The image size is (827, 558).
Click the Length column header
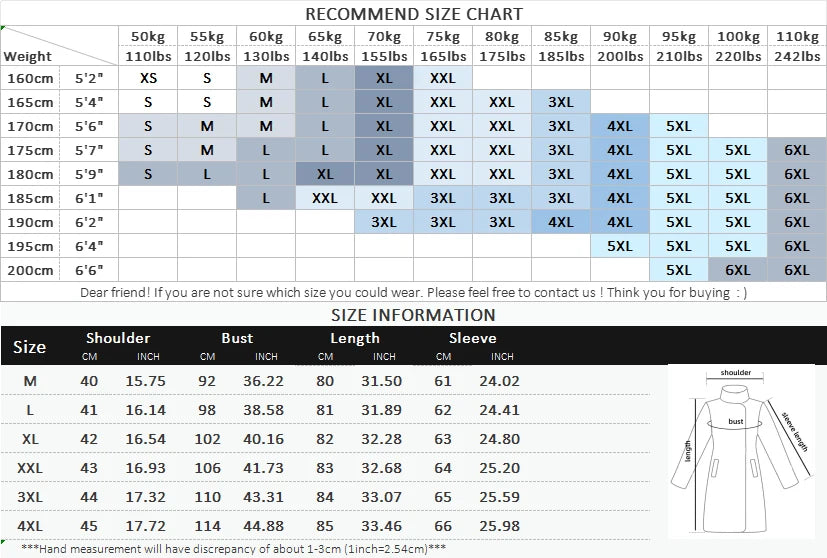(354, 338)
